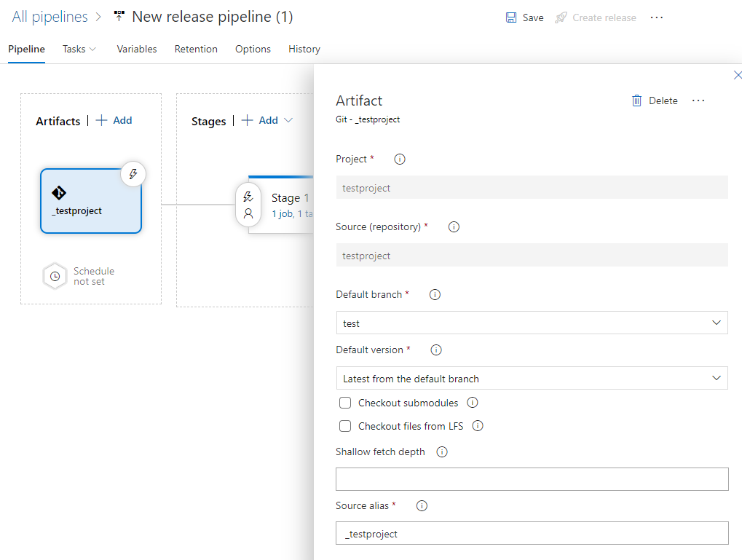Click the Delete trash can icon
Screen dimensions: 742x560
coord(637,100)
